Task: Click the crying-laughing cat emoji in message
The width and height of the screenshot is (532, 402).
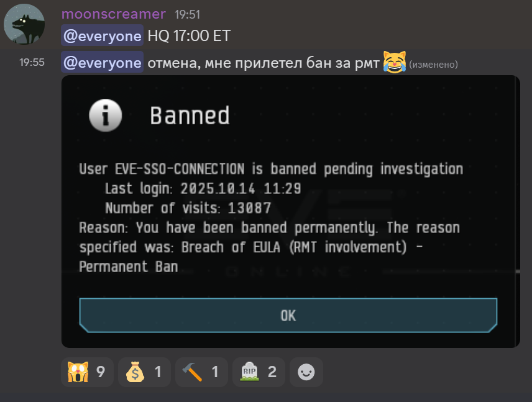Action: (394, 62)
